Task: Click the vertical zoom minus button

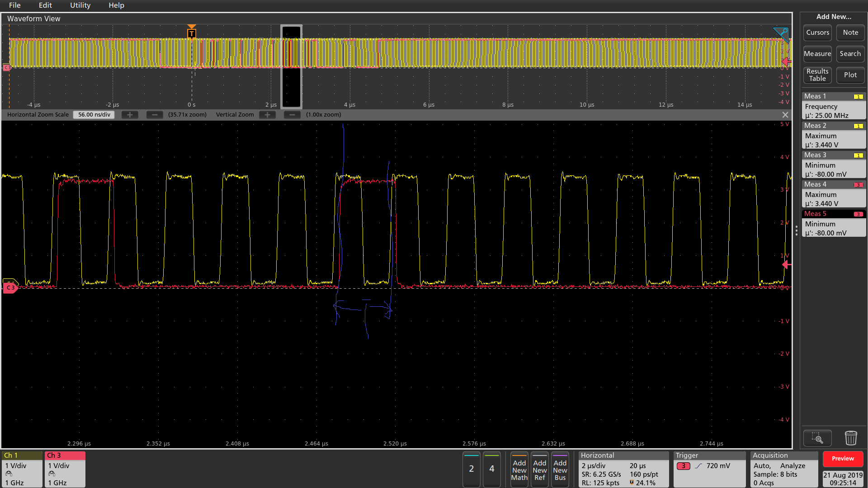Action: pyautogui.click(x=292, y=115)
